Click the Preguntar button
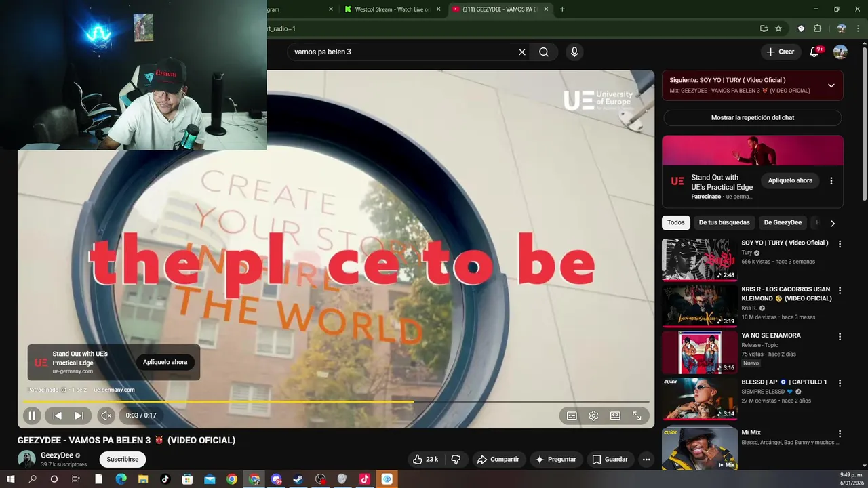Image resolution: width=868 pixels, height=488 pixels. click(x=556, y=460)
